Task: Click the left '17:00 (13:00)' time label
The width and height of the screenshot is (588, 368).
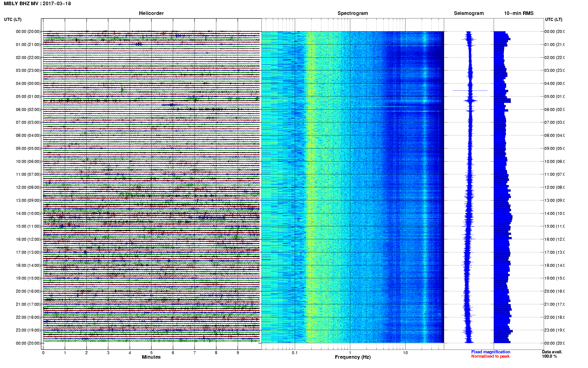Action: [28, 252]
